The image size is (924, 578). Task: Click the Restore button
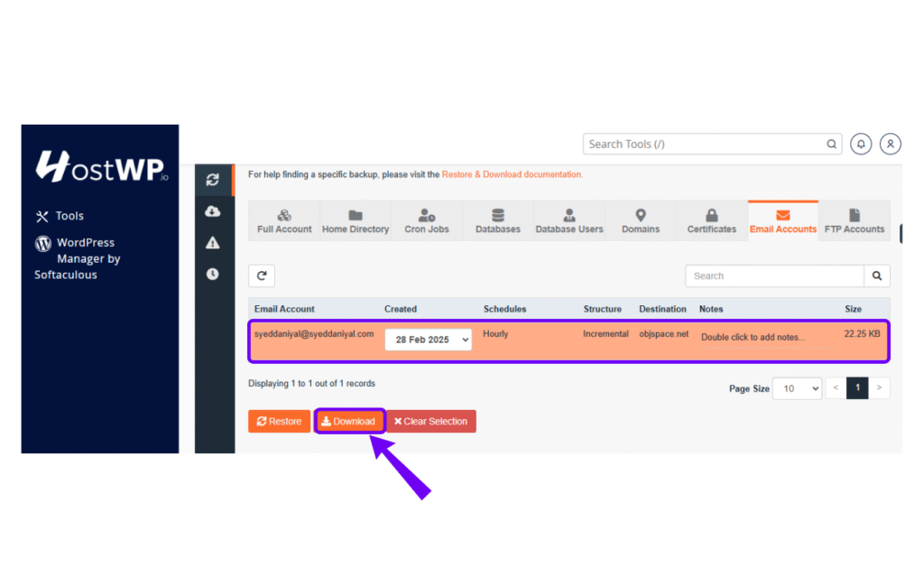point(279,422)
